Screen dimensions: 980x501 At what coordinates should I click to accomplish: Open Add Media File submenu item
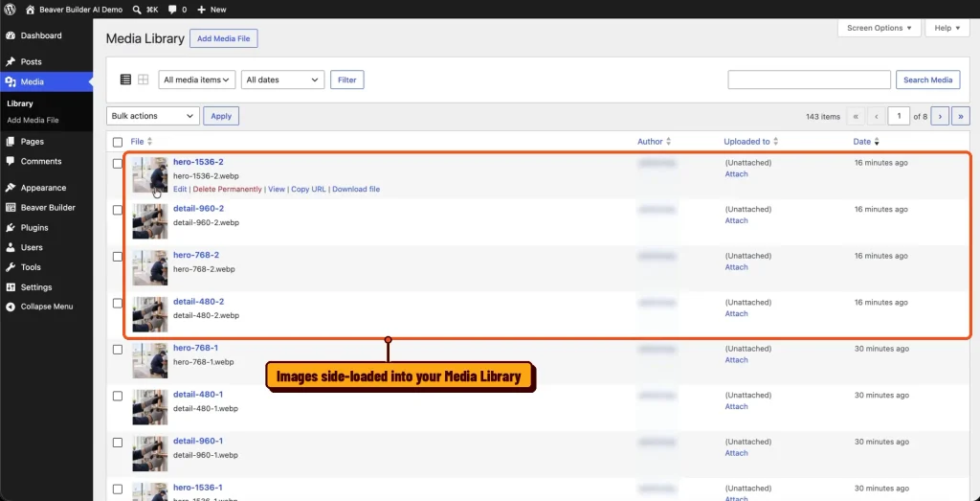click(x=33, y=120)
